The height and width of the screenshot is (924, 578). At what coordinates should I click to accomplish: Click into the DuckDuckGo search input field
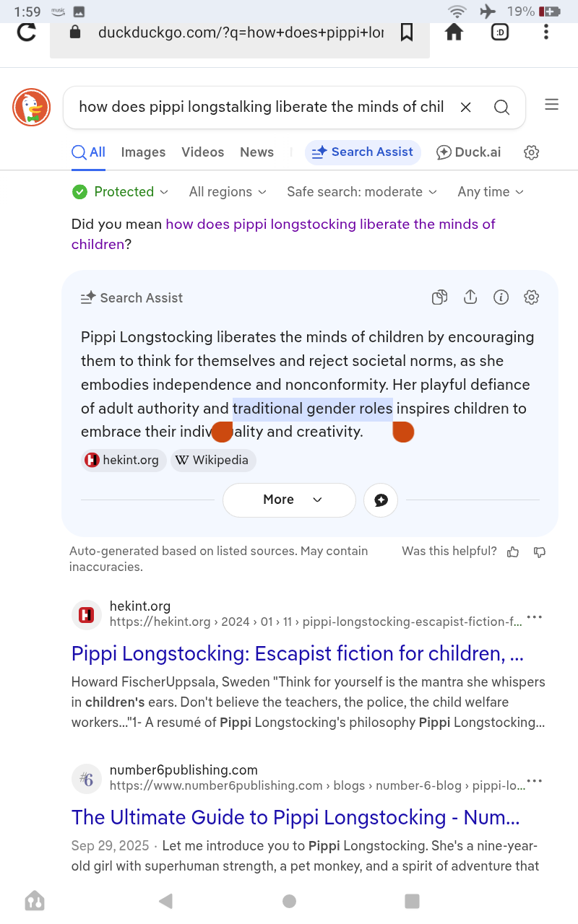[x=262, y=107]
